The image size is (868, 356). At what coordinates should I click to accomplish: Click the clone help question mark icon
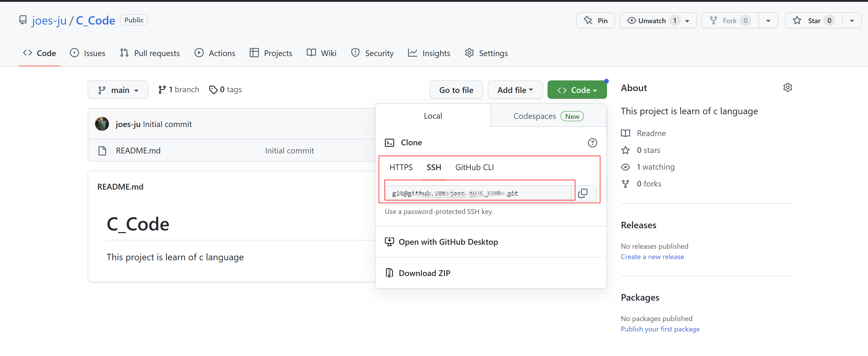592,143
